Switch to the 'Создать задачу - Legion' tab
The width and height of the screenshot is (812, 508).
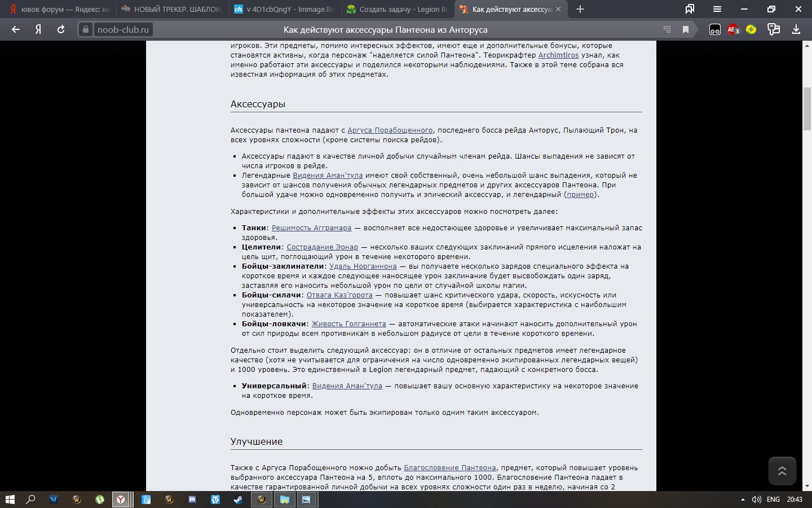tap(397, 9)
